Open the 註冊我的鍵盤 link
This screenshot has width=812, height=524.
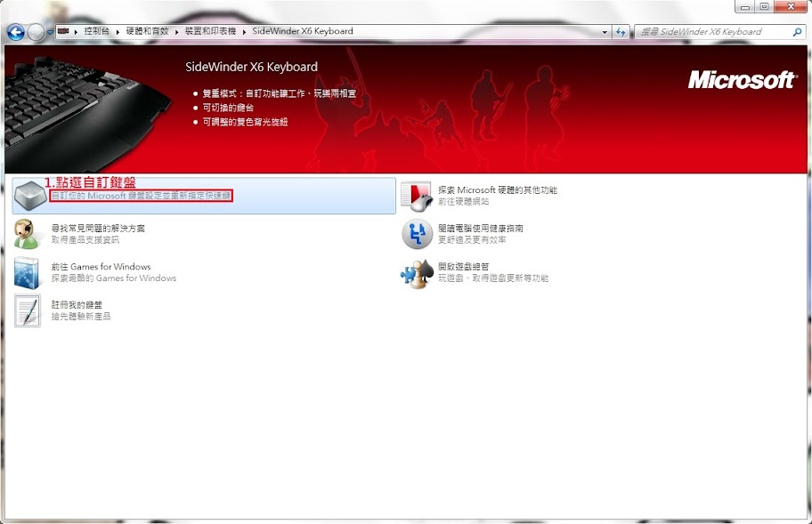pos(77,304)
